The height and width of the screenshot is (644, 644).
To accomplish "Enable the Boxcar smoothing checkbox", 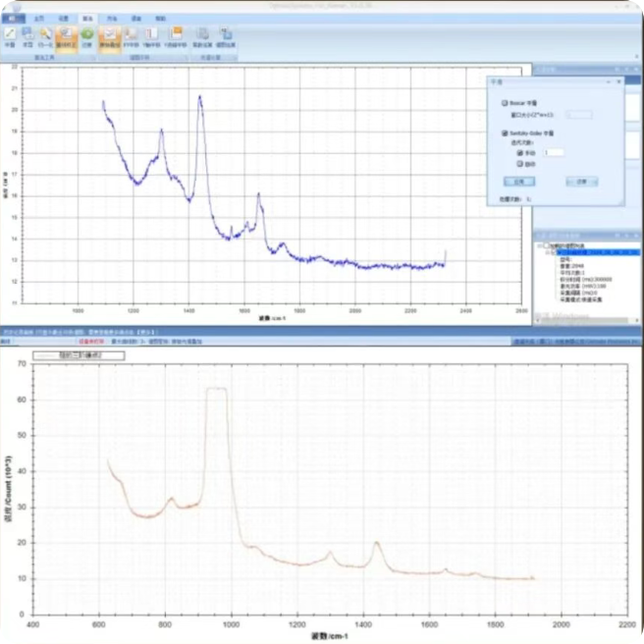I will pos(505,103).
